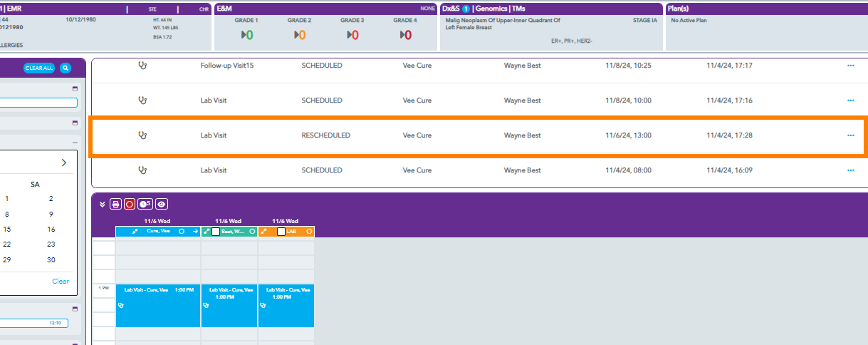Click the Grade 4 count indicator

pos(405,35)
